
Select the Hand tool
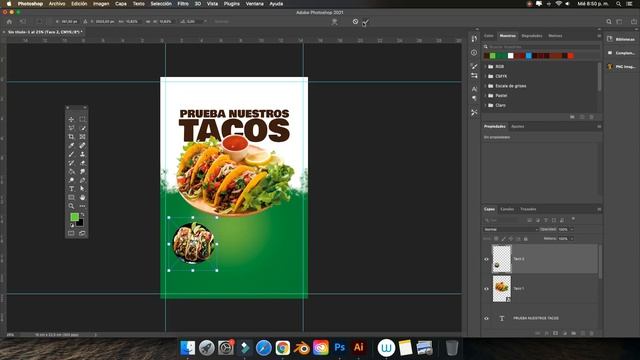(82, 198)
